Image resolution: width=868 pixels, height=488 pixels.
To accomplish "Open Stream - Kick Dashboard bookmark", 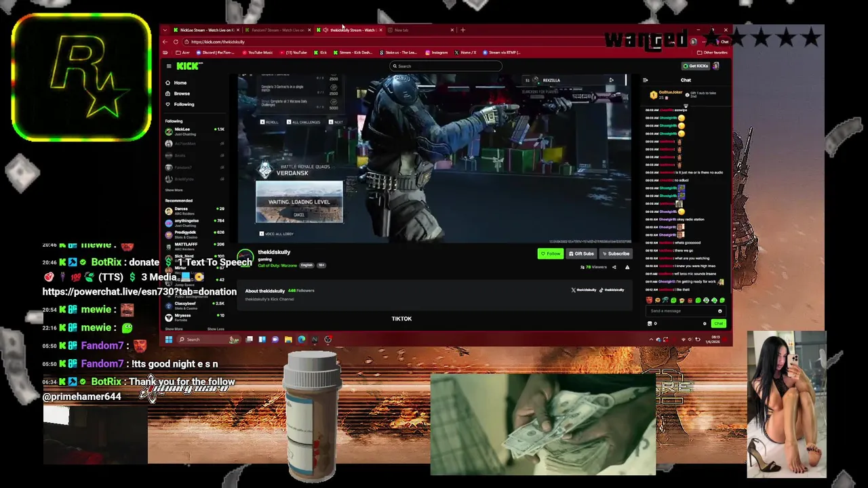I will 353,52.
